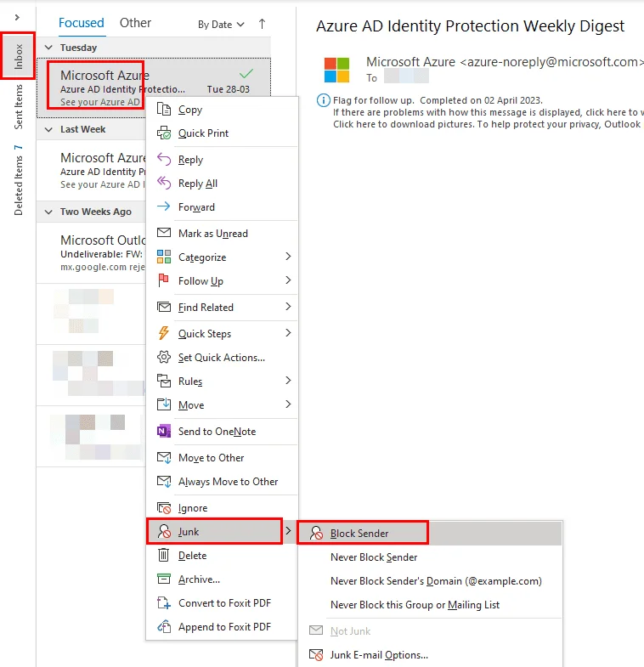Click the green follow-up checkmark on Tuesday email
Image resolution: width=644 pixels, height=667 pixels.
pos(246,73)
